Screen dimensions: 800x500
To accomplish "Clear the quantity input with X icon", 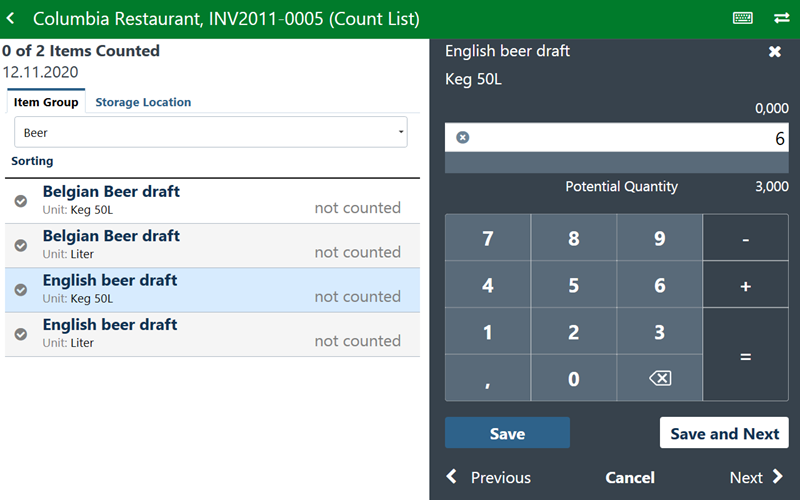I will [x=462, y=137].
